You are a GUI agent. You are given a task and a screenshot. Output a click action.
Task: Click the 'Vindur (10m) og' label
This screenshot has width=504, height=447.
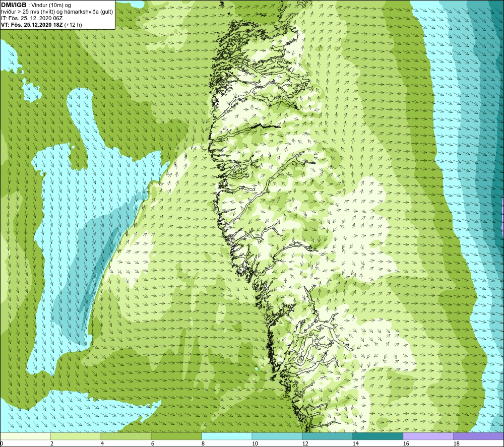click(51, 5)
